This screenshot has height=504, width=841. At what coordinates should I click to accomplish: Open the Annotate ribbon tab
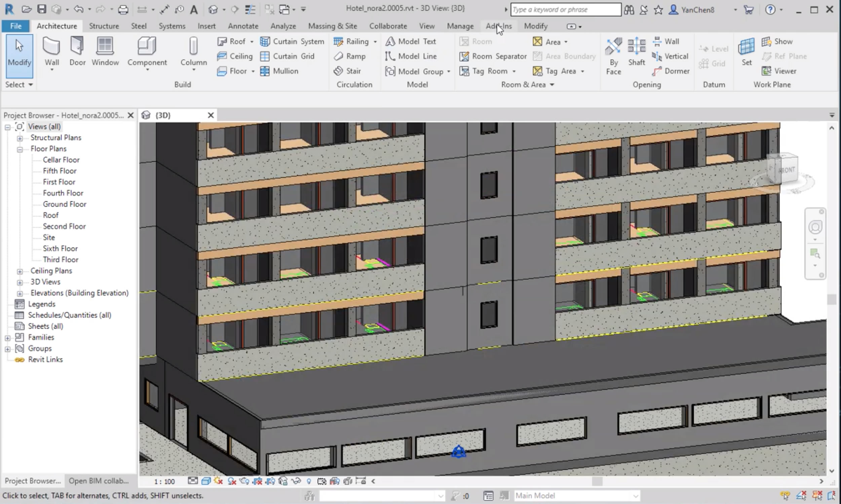pyautogui.click(x=243, y=26)
